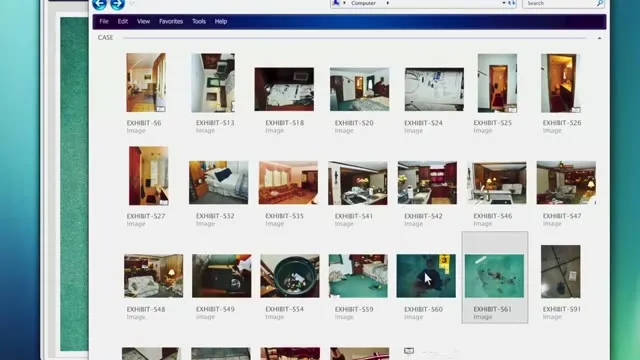Open the Edit menu
Image resolution: width=640 pixels, height=360 pixels.
tap(123, 21)
